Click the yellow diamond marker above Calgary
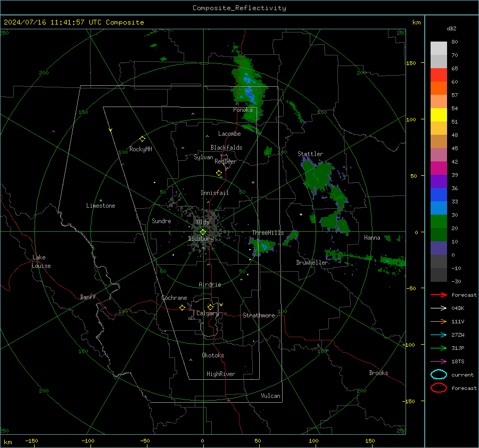The height and width of the screenshot is (448, 479). [x=210, y=307]
